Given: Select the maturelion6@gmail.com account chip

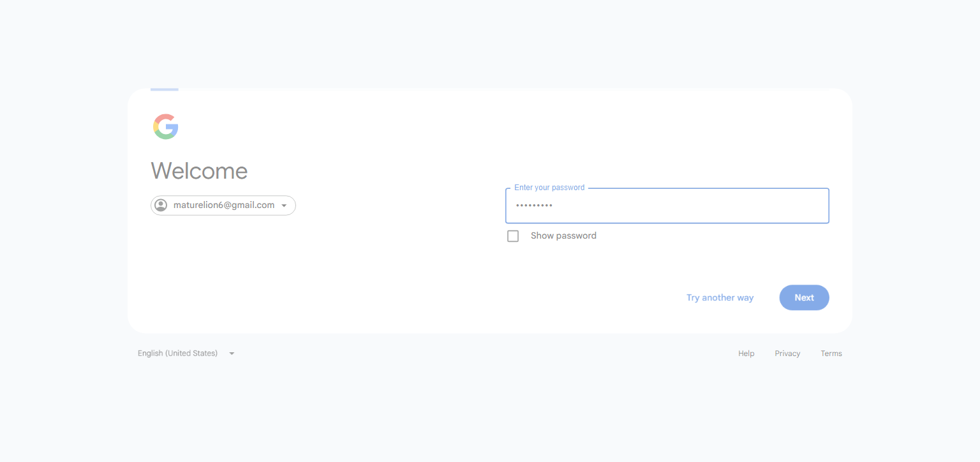Looking at the screenshot, I should coord(223,205).
